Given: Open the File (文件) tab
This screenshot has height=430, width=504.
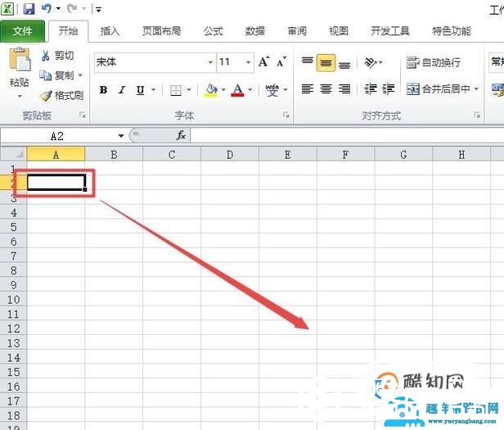Looking at the screenshot, I should 23,31.
